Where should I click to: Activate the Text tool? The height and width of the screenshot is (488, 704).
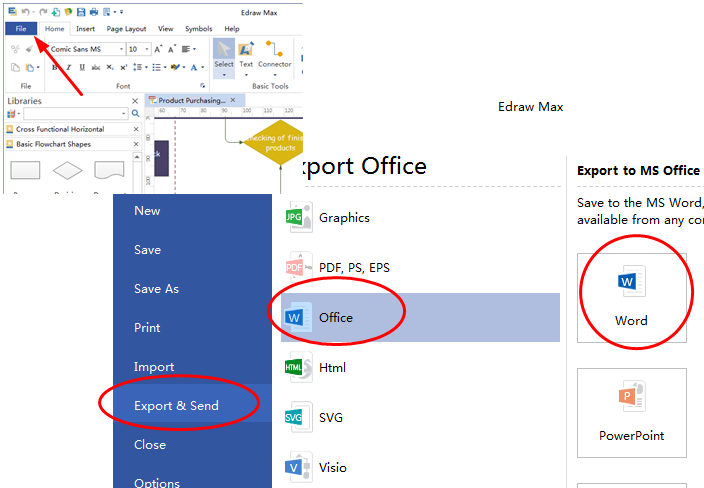tap(246, 50)
